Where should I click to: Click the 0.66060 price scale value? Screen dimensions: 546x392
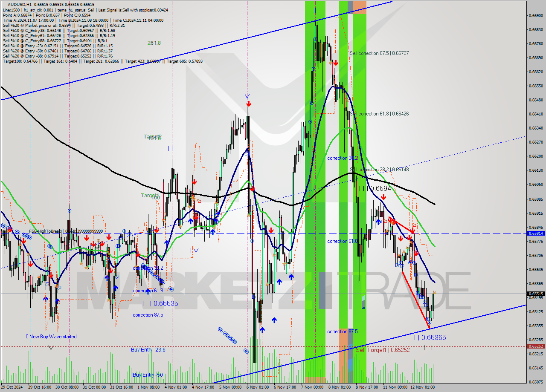pyautogui.click(x=536, y=184)
